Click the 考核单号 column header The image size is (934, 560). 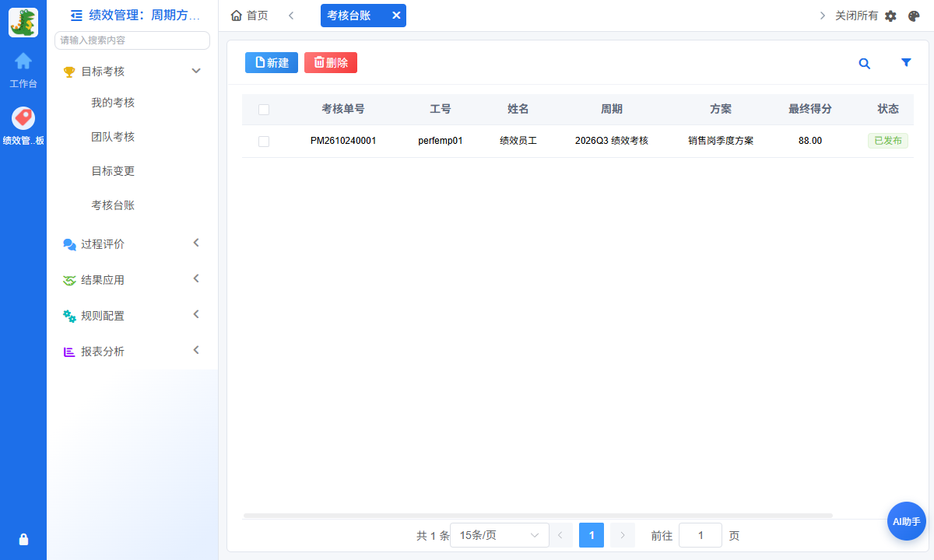343,110
